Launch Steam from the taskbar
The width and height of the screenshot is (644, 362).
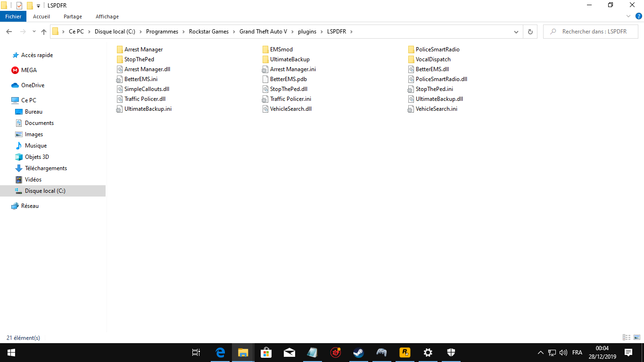358,353
